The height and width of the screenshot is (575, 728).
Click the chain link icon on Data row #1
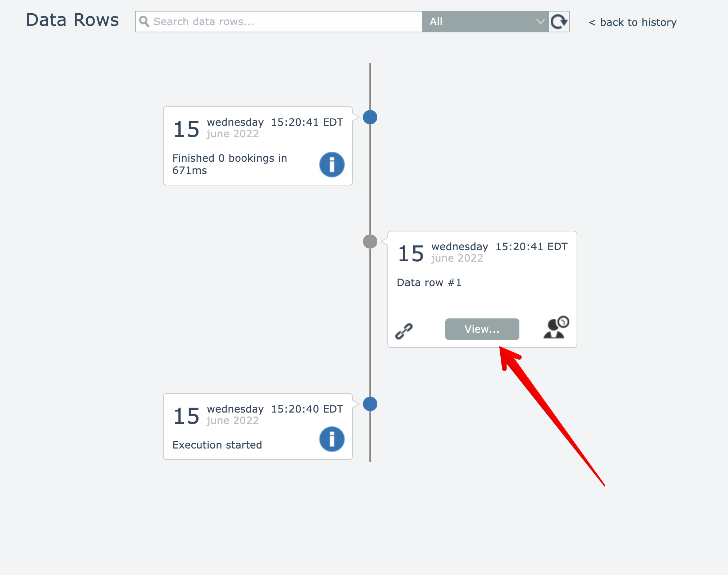pyautogui.click(x=404, y=331)
